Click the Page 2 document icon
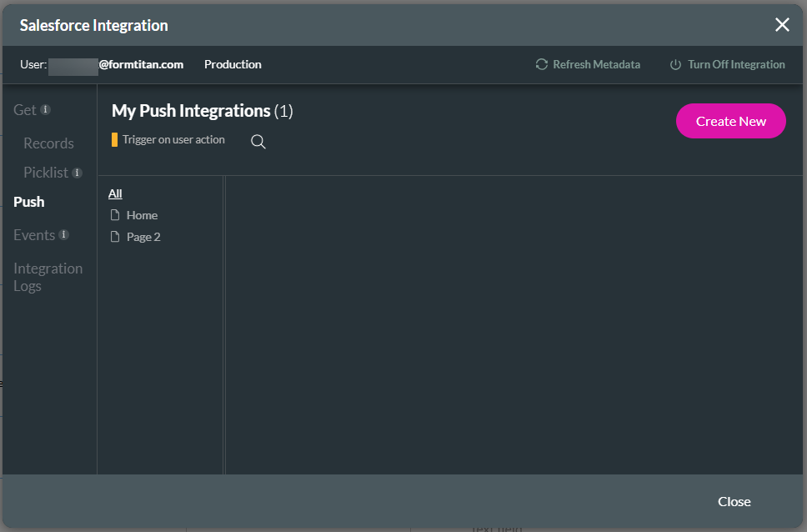 (x=115, y=236)
